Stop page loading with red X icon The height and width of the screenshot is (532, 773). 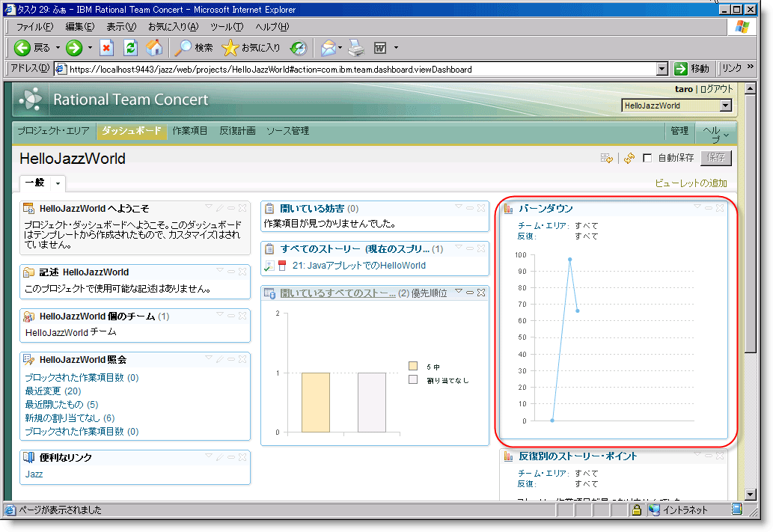point(106,48)
